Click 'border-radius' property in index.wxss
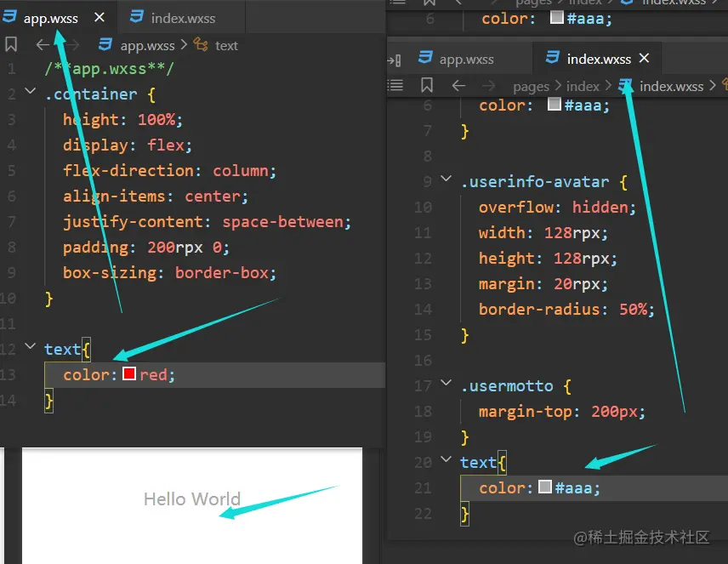 539,310
